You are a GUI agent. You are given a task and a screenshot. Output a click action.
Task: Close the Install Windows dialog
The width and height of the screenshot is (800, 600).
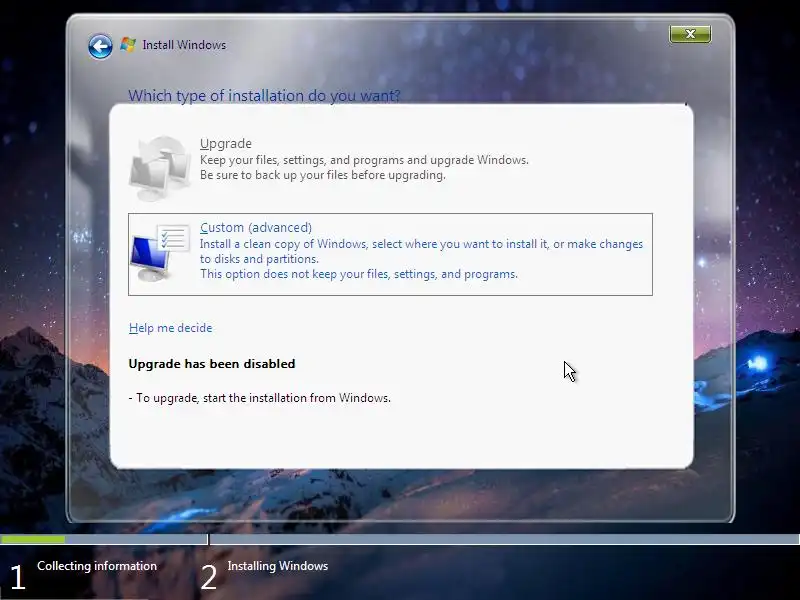tap(690, 34)
